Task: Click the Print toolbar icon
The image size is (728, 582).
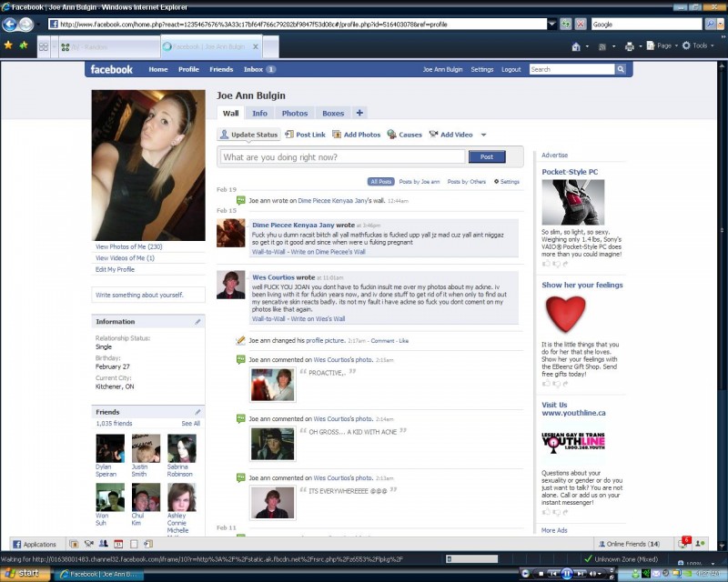Action: click(x=629, y=46)
